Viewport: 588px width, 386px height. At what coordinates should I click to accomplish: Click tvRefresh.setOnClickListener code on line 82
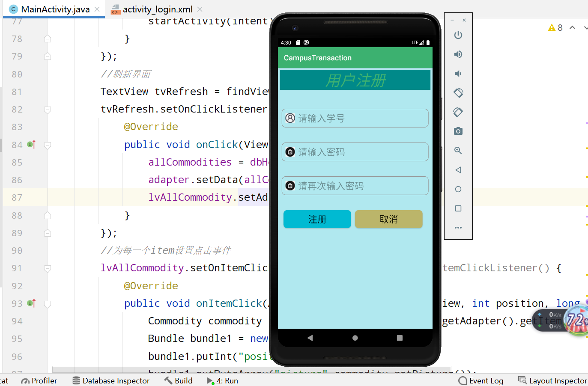184,109
